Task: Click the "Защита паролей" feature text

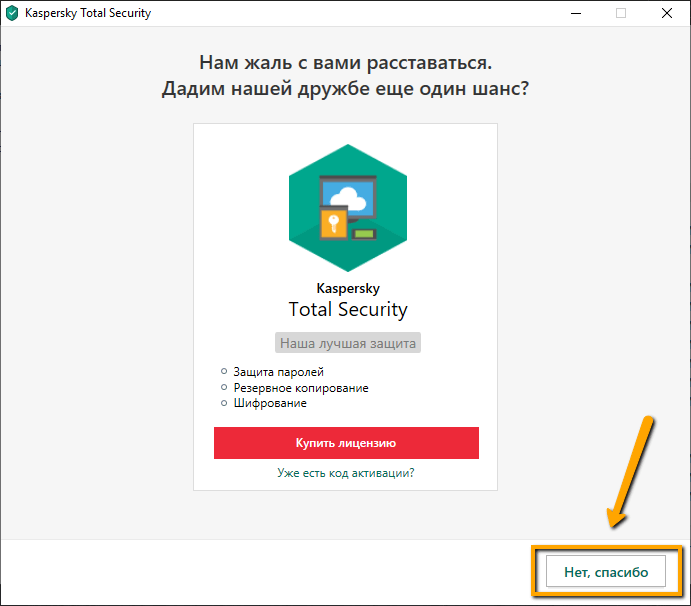Action: [x=279, y=372]
